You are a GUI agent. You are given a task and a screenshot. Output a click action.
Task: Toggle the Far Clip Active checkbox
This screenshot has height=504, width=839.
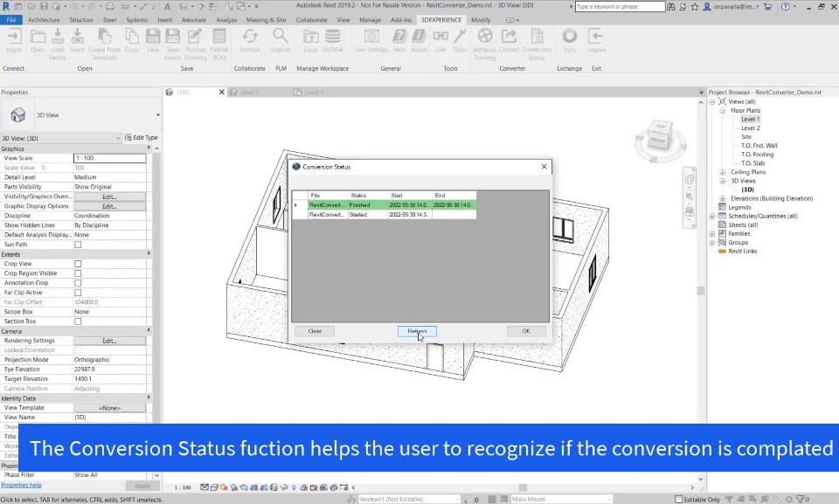pyautogui.click(x=78, y=293)
